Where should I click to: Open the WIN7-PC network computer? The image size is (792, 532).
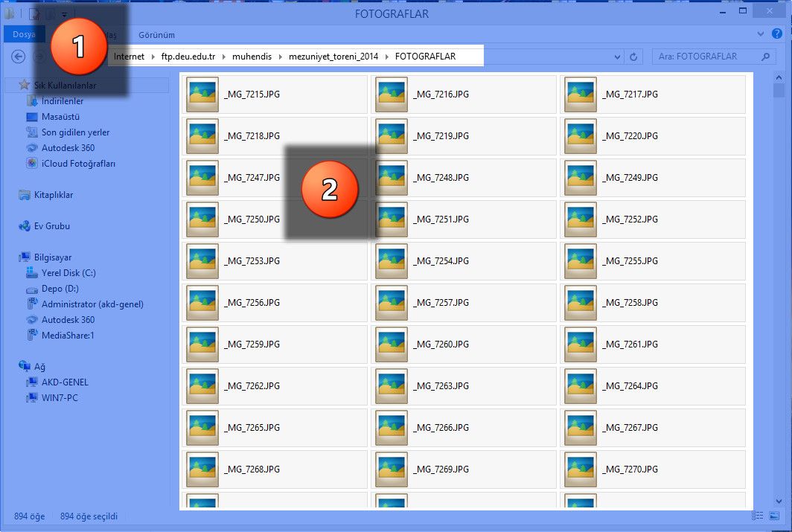(60, 398)
